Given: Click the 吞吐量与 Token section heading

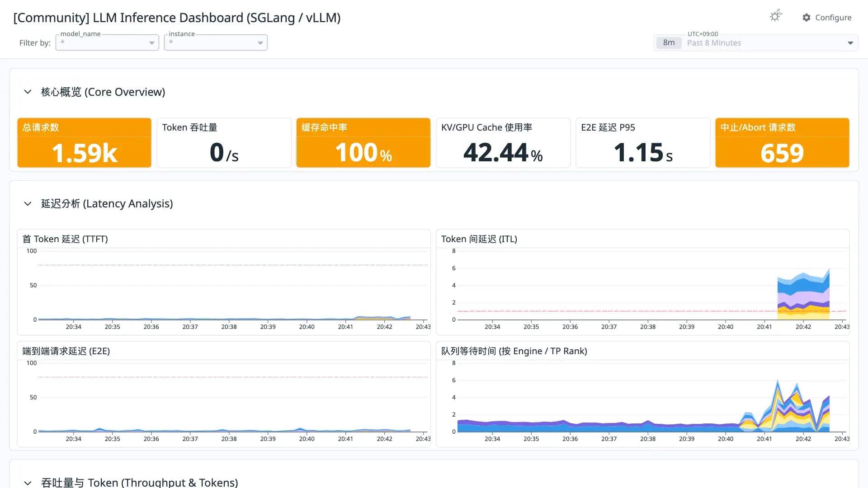Looking at the screenshot, I should click(139, 483).
